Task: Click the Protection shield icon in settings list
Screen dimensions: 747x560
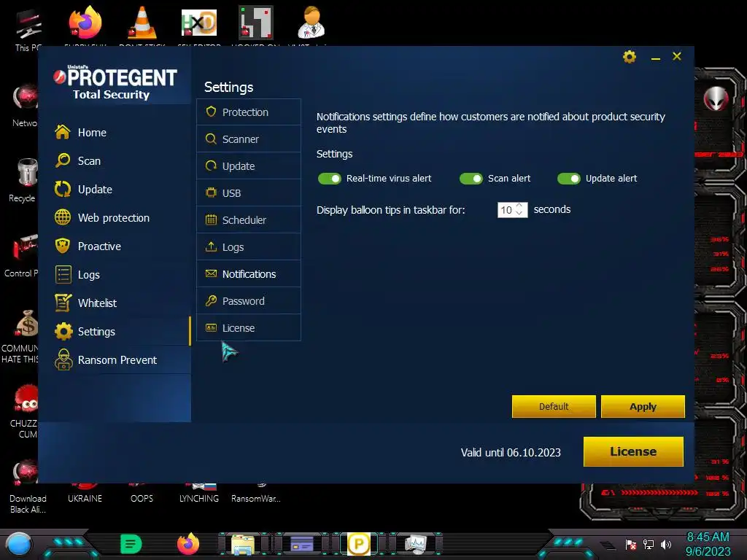Action: [x=211, y=112]
